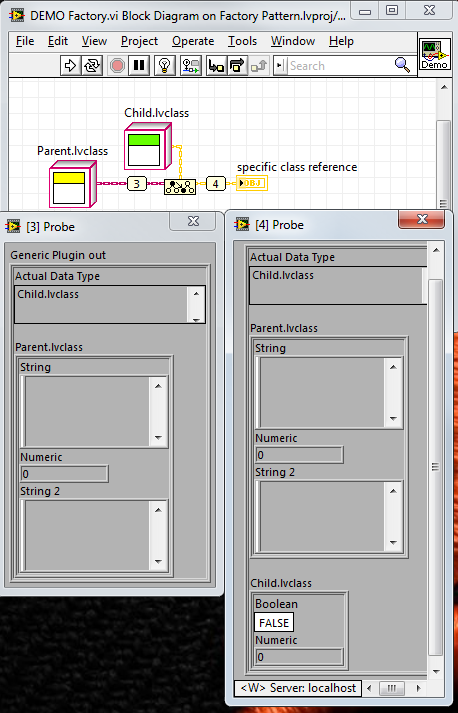This screenshot has width=458, height=713.
Task: Select the Child.lvclass object constant
Action: 148,146
